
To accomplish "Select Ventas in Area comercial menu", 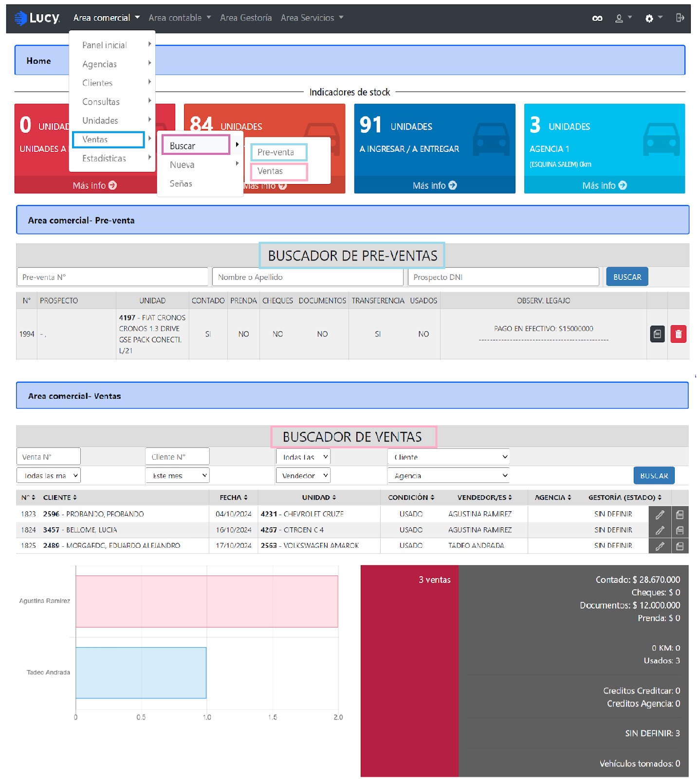I will coord(109,139).
